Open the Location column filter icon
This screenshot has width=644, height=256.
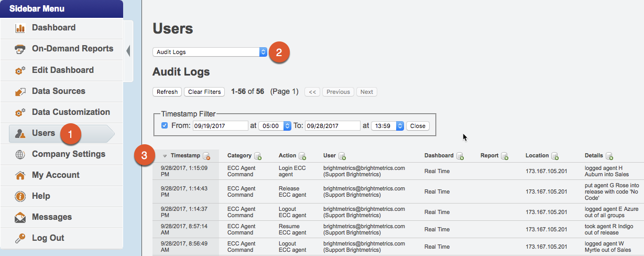[555, 156]
